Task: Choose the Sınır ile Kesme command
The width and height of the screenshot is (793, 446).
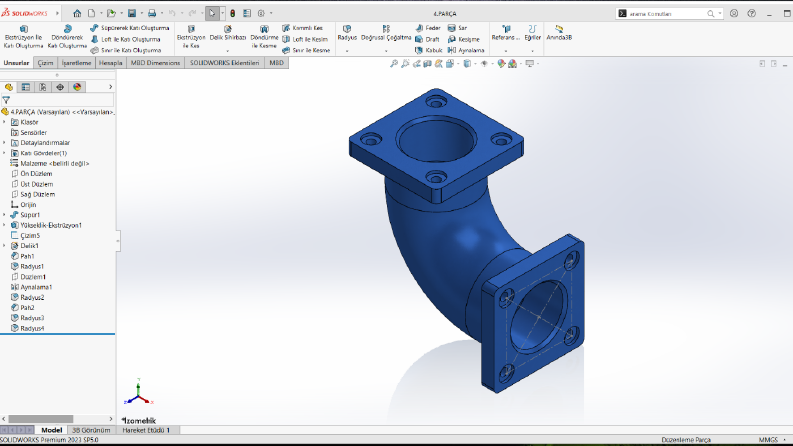Action: coord(306,50)
